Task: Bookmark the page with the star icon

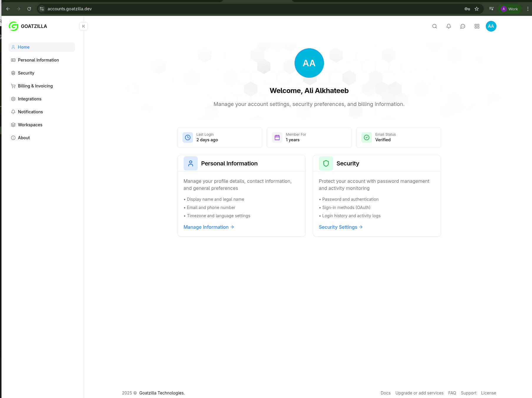Action: click(477, 9)
